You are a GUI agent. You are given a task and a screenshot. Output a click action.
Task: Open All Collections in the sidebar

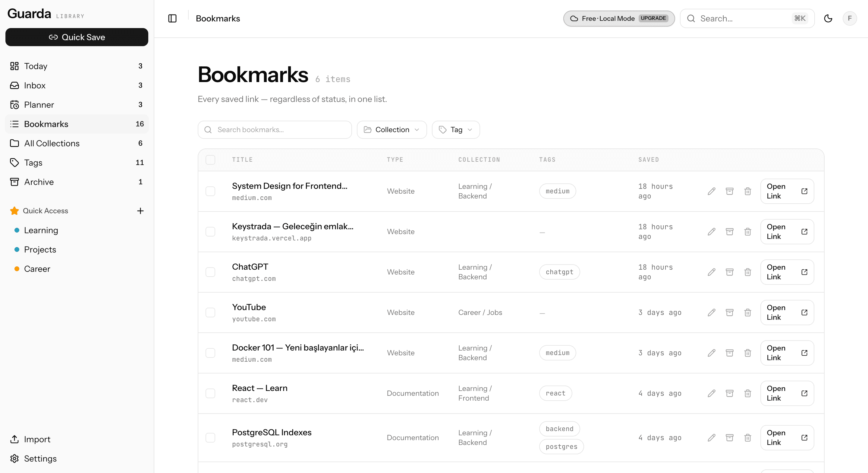click(x=77, y=143)
